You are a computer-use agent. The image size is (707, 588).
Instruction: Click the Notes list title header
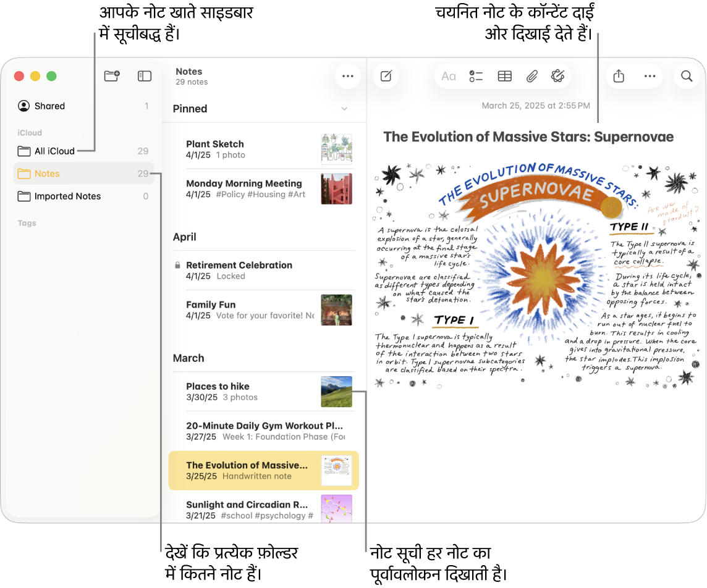tap(189, 71)
